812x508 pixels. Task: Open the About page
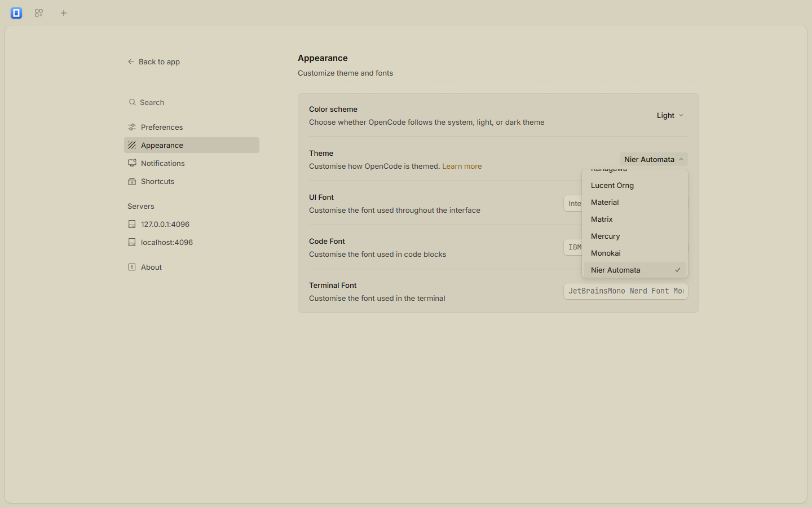[x=192, y=267]
